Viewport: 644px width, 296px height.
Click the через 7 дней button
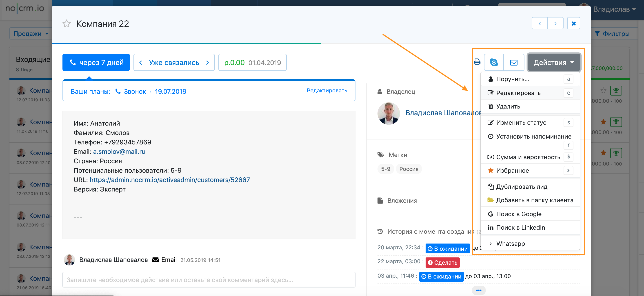point(96,62)
